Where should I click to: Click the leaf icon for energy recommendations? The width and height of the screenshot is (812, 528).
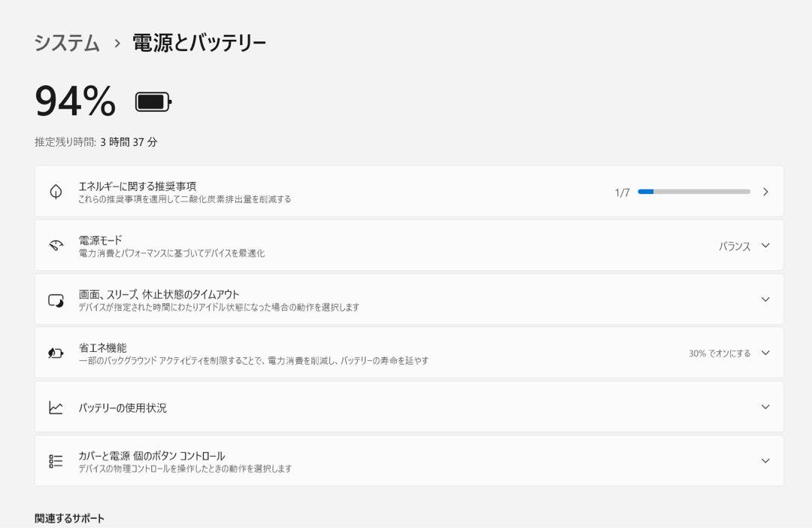coord(56,192)
